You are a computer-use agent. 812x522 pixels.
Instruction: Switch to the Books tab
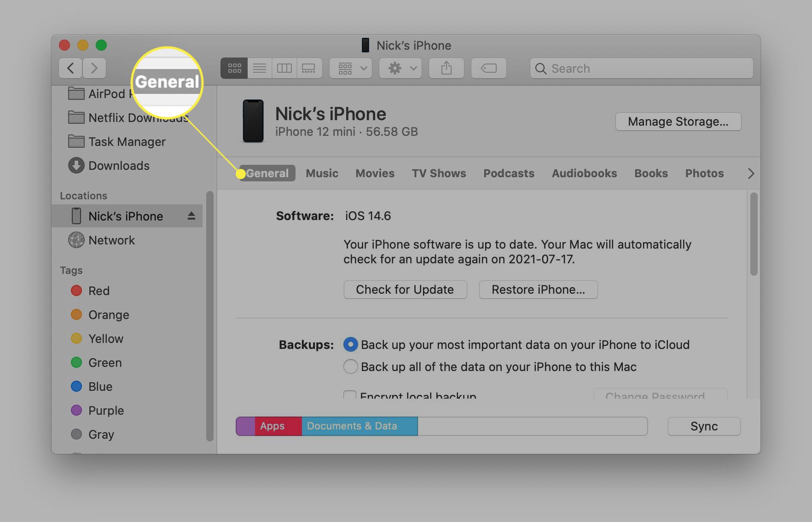coord(651,173)
